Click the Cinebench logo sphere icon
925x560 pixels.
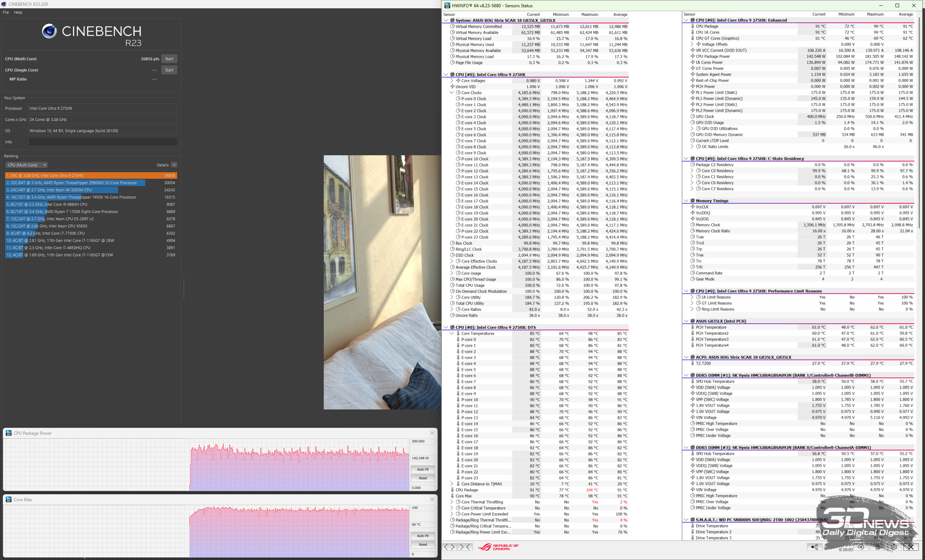click(x=49, y=31)
